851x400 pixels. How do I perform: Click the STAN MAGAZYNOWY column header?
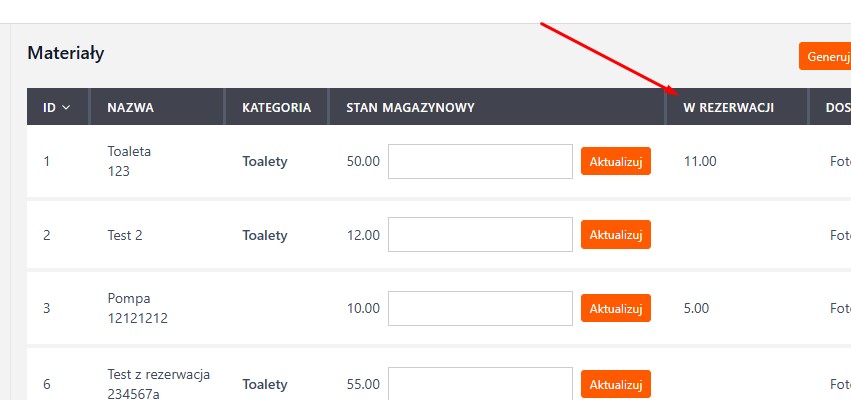click(x=410, y=107)
